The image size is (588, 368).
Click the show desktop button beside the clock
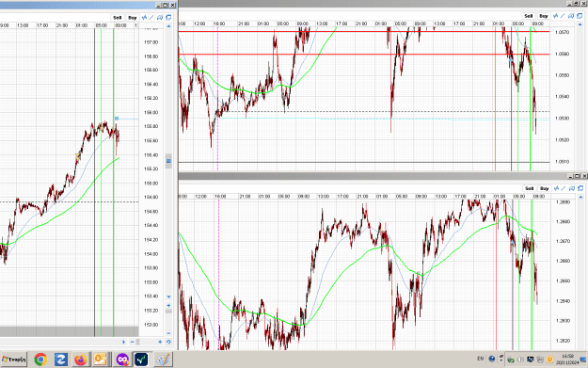tap(583, 360)
